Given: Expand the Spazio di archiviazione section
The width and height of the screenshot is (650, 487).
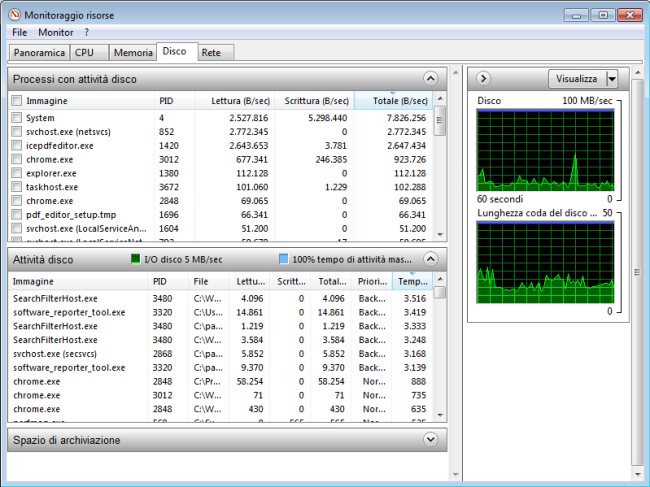Looking at the screenshot, I should (x=430, y=439).
